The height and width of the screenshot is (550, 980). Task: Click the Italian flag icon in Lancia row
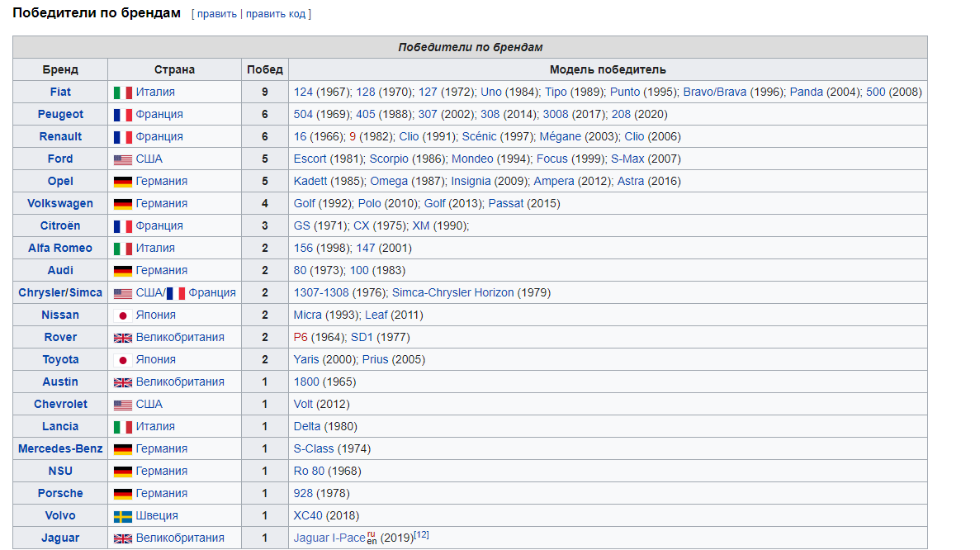pos(122,427)
